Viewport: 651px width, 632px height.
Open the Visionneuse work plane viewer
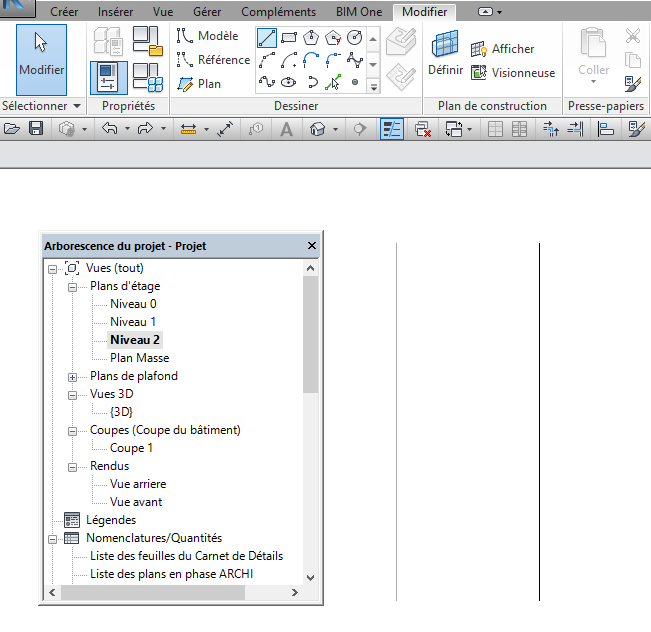click(x=513, y=73)
